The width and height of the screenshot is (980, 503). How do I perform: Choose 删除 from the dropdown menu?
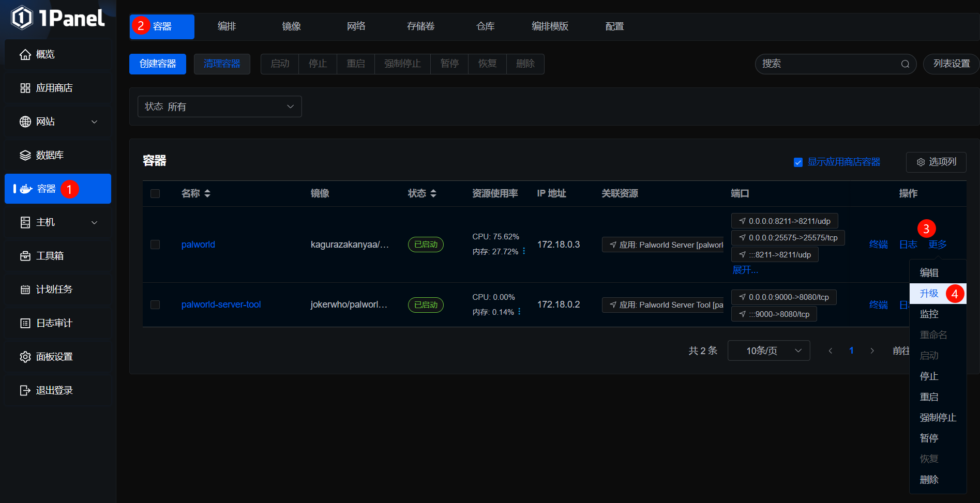[x=938, y=479]
